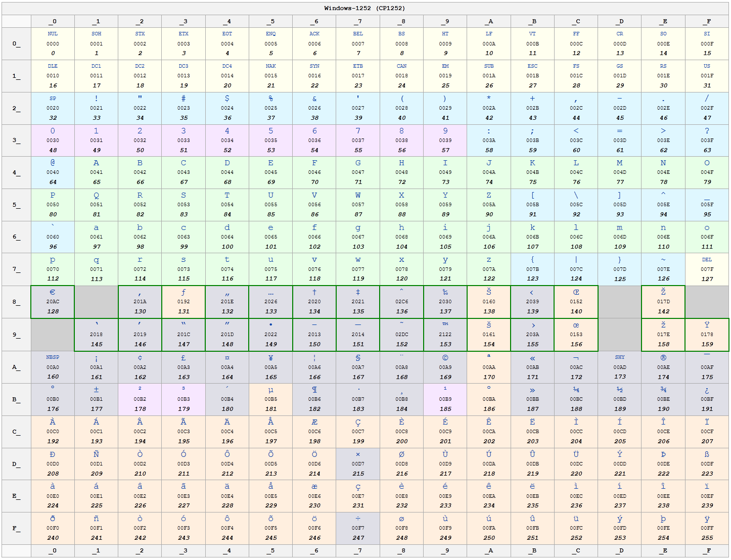Open the multiplication sign × link
The width and height of the screenshot is (731, 560).
point(358,454)
